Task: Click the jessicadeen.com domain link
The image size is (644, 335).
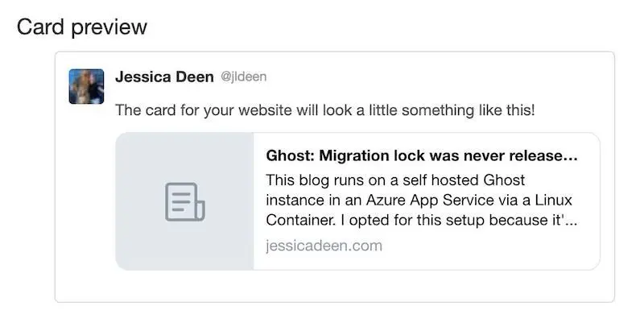Action: click(x=324, y=246)
